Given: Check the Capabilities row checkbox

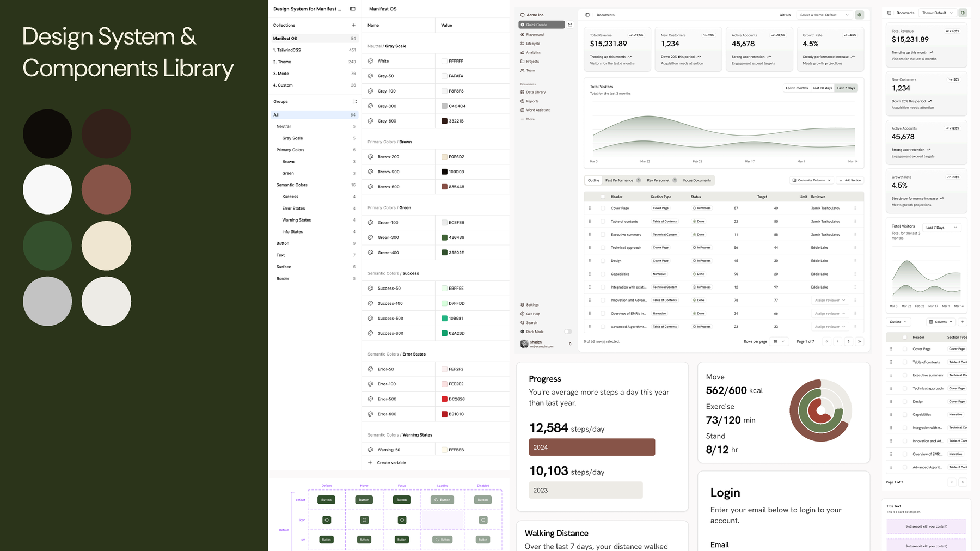Looking at the screenshot, I should (x=603, y=274).
